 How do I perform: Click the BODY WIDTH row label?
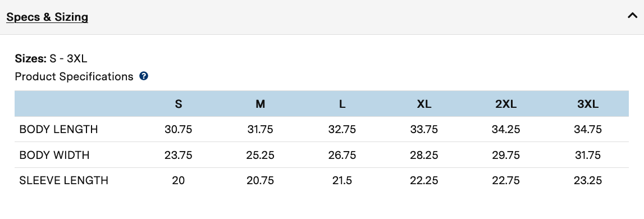click(54, 156)
